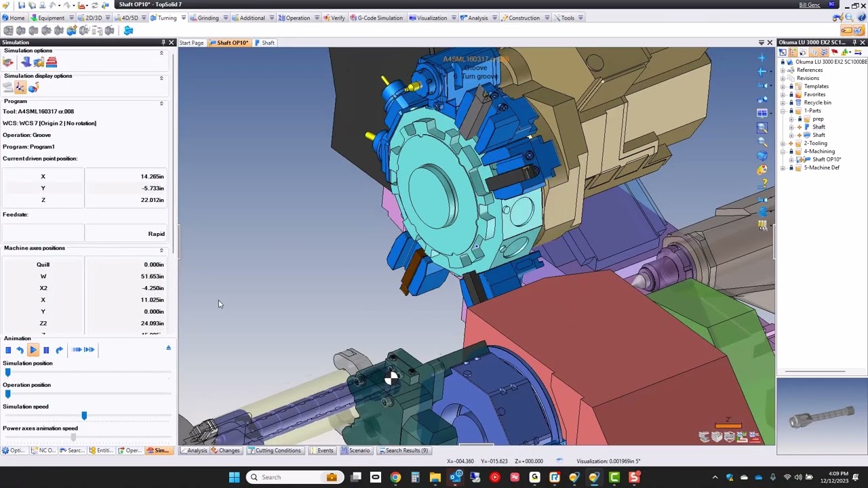
Task: Open the Cutting Conditions bottom tab
Action: coord(274,450)
